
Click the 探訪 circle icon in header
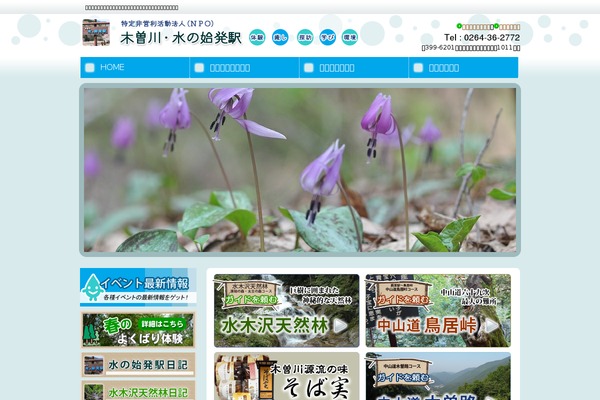coord(305,37)
